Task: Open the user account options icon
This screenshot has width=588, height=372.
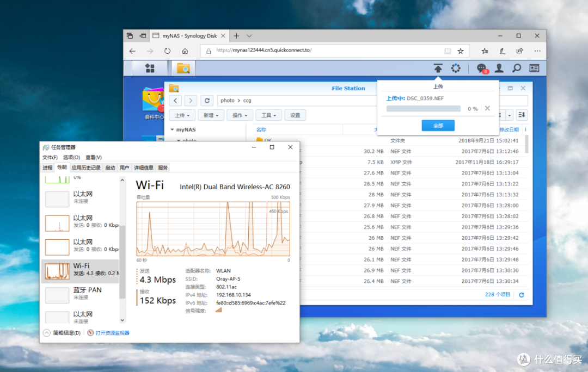Action: click(x=499, y=68)
